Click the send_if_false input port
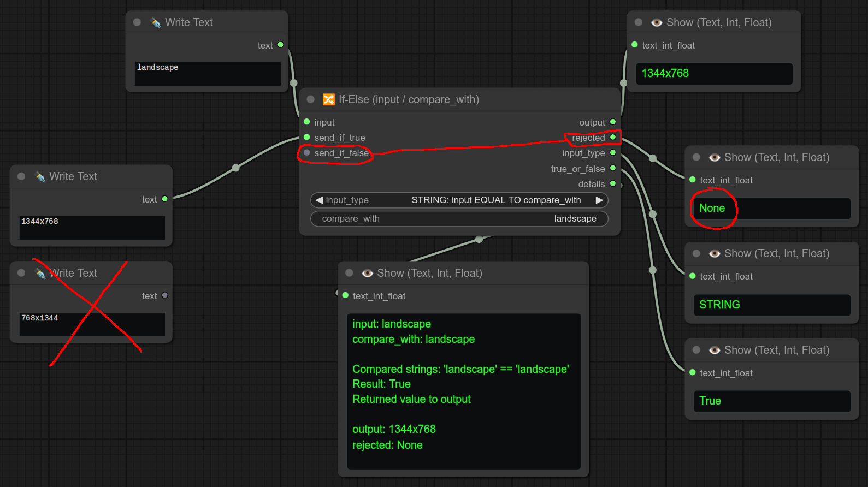Screen dimensions: 868x487 (x=307, y=153)
